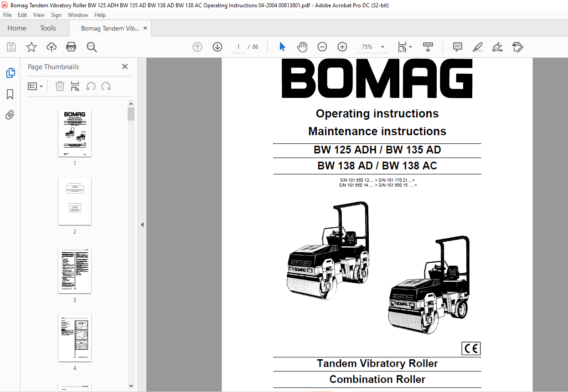Click the 'Page Thumbnails' panel title
The height and width of the screenshot is (392, 568).
[53, 67]
